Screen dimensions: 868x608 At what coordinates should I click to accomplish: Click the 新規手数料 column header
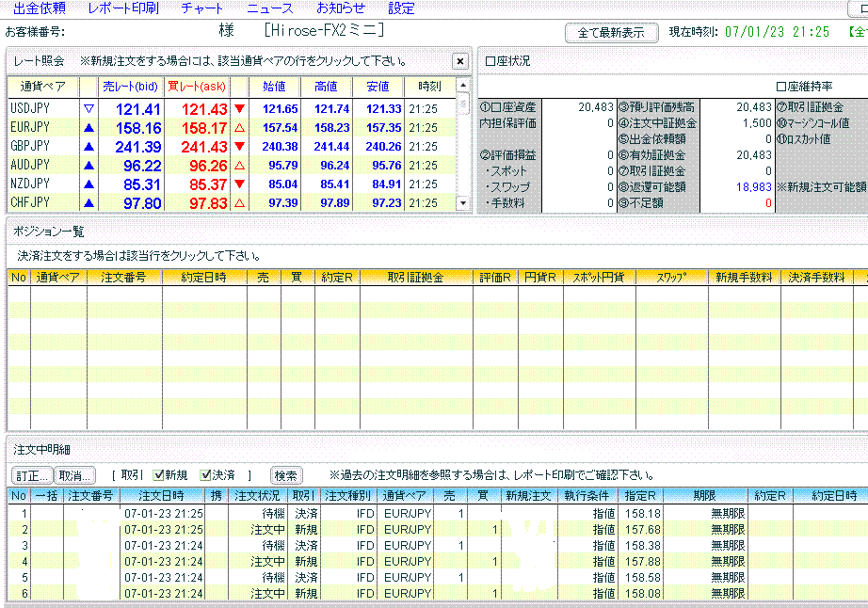pos(744,277)
